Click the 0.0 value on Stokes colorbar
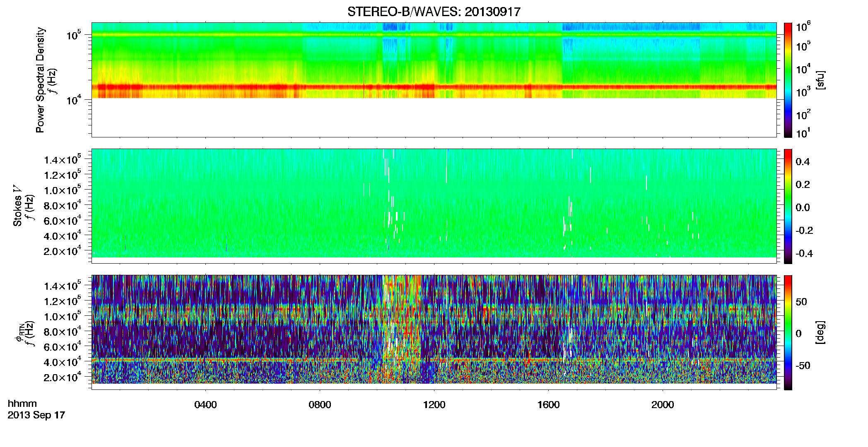 point(803,208)
